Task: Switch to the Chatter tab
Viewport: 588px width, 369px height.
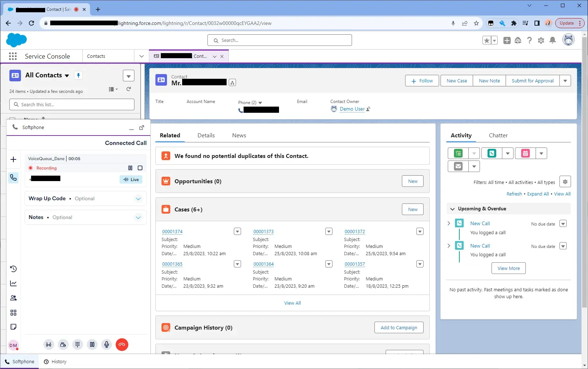Action: coord(498,136)
